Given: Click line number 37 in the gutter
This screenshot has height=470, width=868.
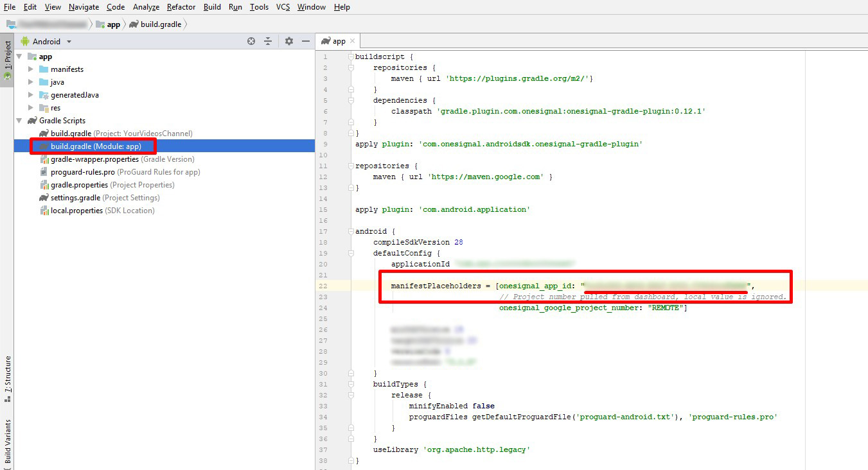Looking at the screenshot, I should pyautogui.click(x=323, y=449).
